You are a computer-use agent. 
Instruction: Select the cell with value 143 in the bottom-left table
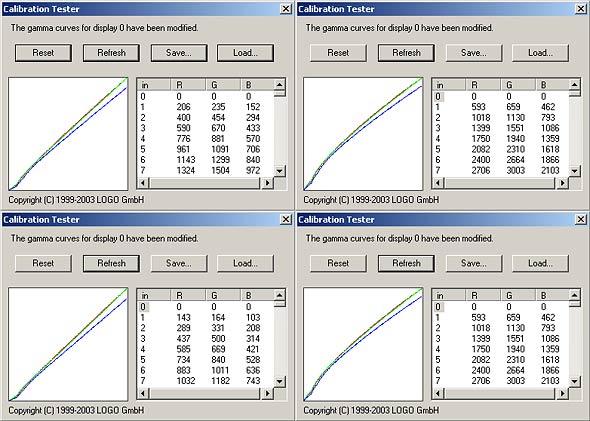(x=184, y=318)
